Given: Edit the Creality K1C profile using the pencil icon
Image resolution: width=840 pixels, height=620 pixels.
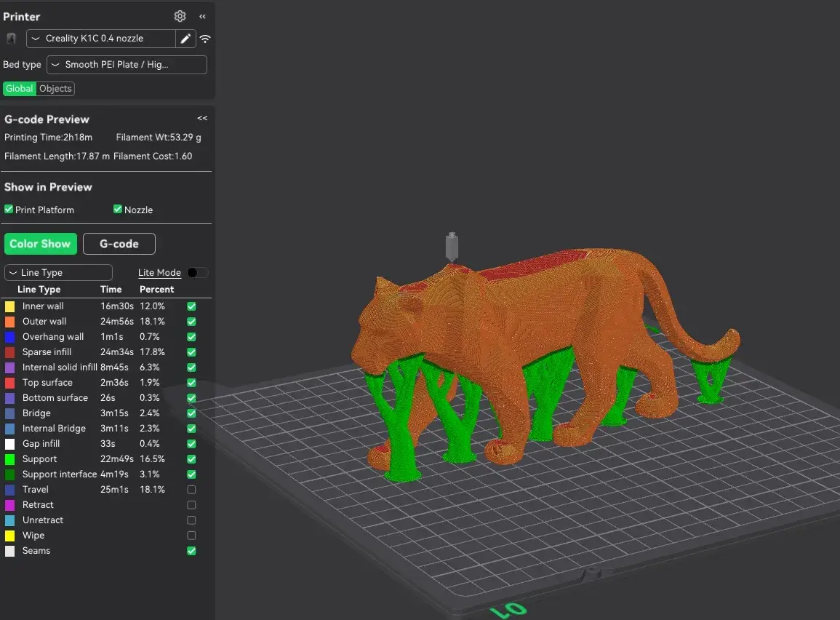Looking at the screenshot, I should [185, 38].
